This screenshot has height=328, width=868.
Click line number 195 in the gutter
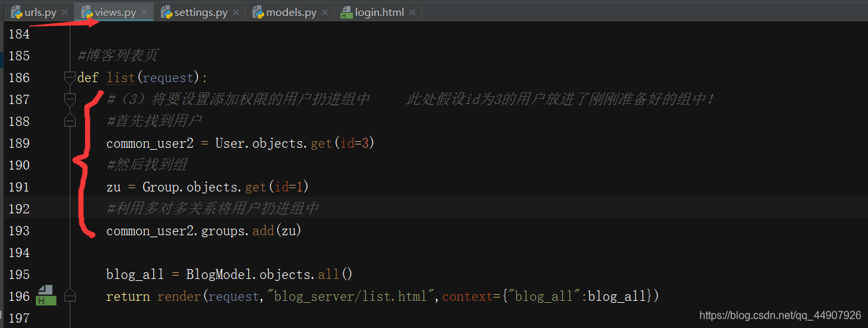(x=19, y=274)
